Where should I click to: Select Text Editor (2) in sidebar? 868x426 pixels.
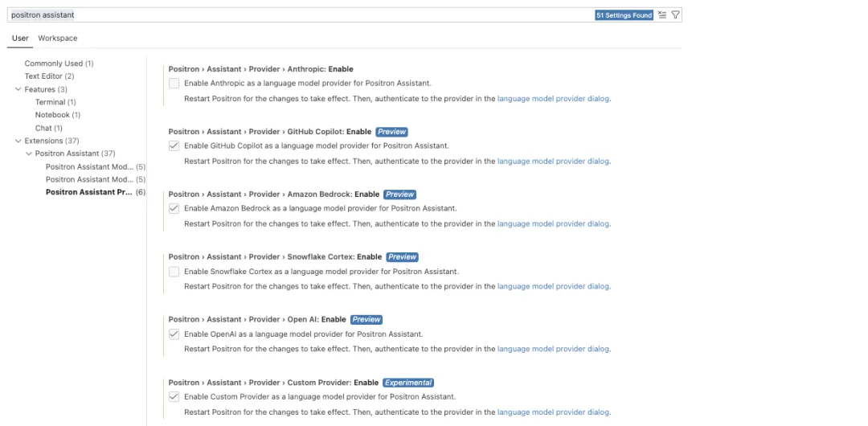click(x=49, y=76)
